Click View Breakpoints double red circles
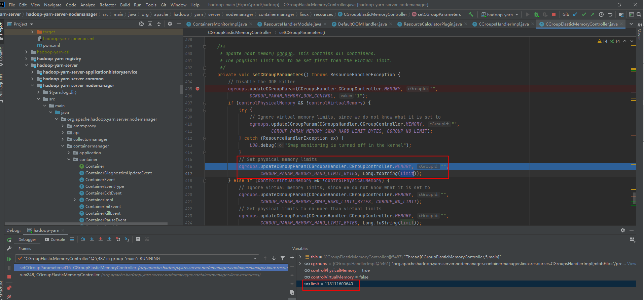 9,288
